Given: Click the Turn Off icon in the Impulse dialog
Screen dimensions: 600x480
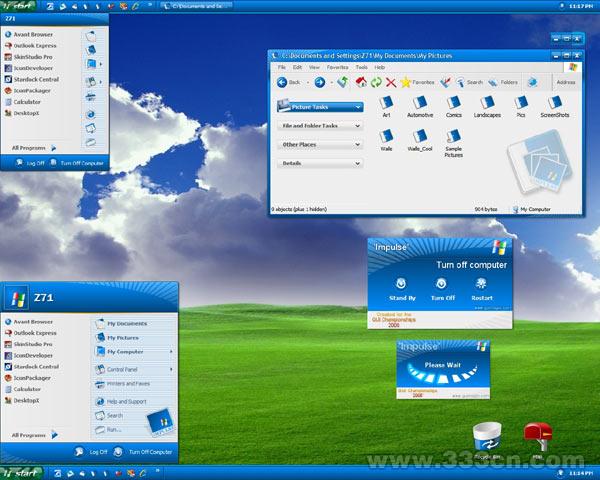Looking at the screenshot, I should (441, 284).
